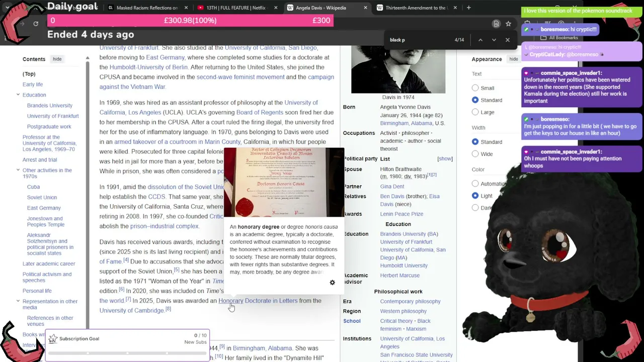Close the Thirteenth Amendment tab

[455, 8]
